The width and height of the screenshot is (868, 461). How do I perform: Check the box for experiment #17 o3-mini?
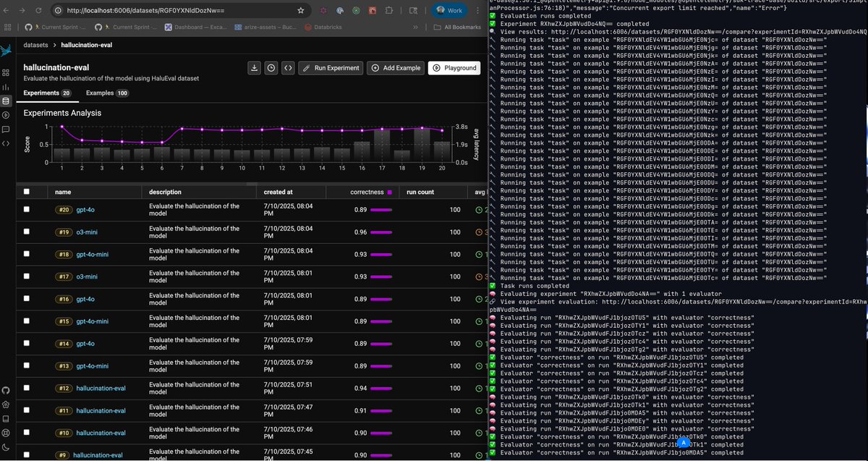(x=27, y=276)
